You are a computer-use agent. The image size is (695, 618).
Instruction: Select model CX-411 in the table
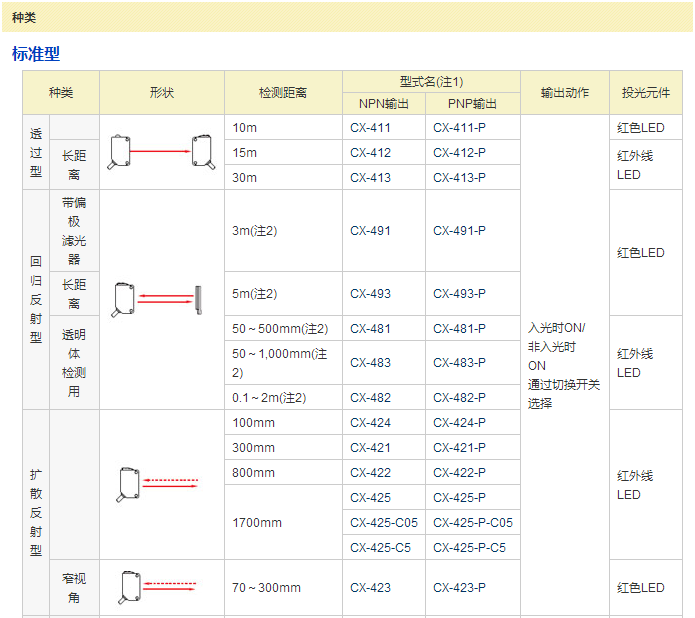pos(371,128)
